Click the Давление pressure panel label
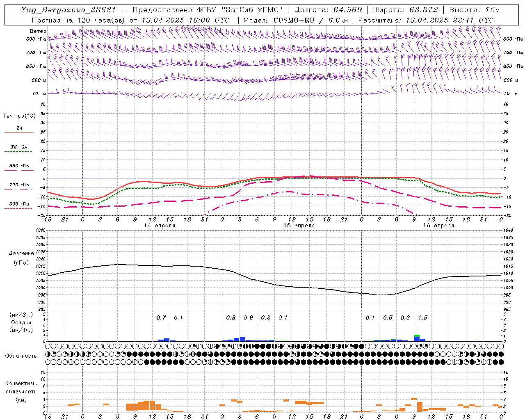Image resolution: width=525 pixels, height=420 pixels. (x=21, y=253)
